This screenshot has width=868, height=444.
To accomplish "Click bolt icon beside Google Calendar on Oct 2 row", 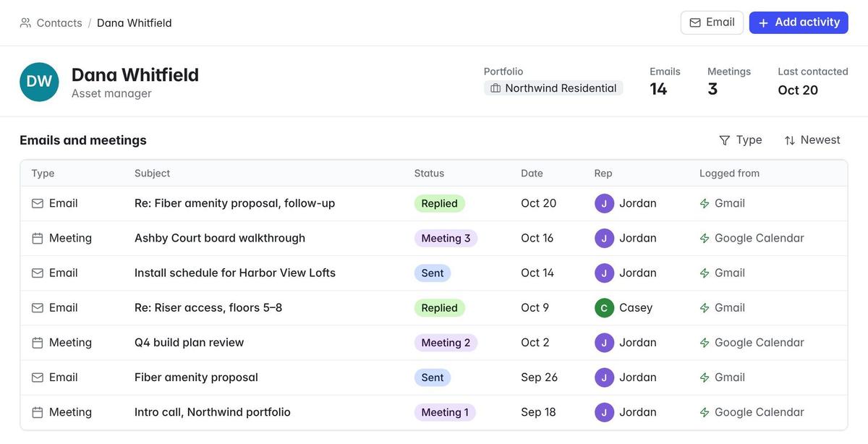I will tap(705, 343).
